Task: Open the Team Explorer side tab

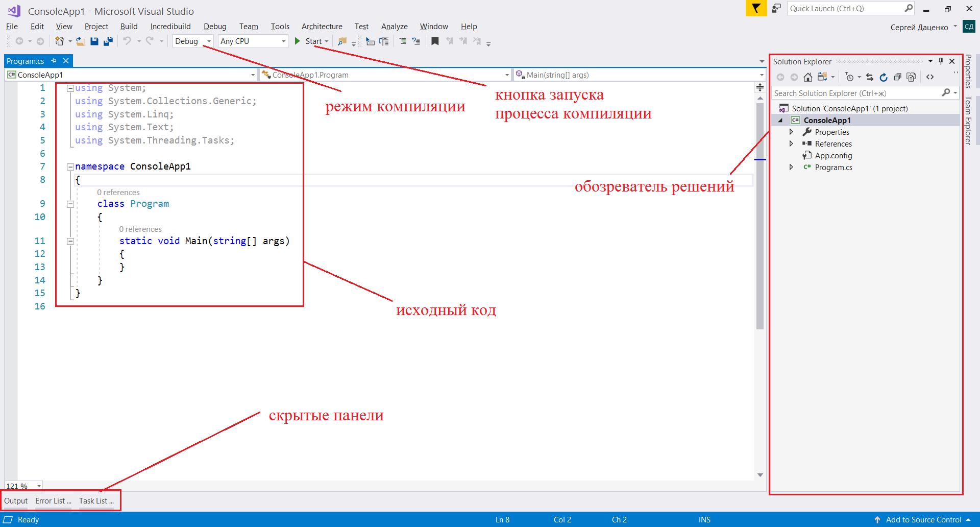Action: [x=968, y=121]
